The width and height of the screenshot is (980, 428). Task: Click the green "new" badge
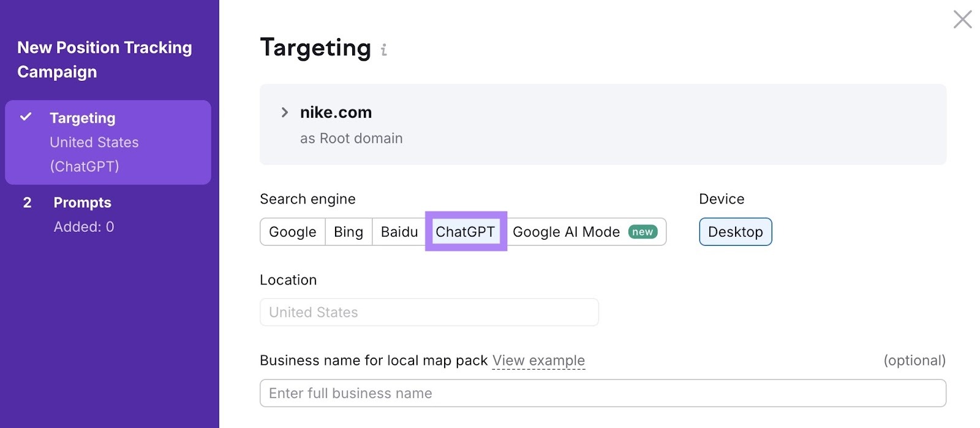click(643, 232)
